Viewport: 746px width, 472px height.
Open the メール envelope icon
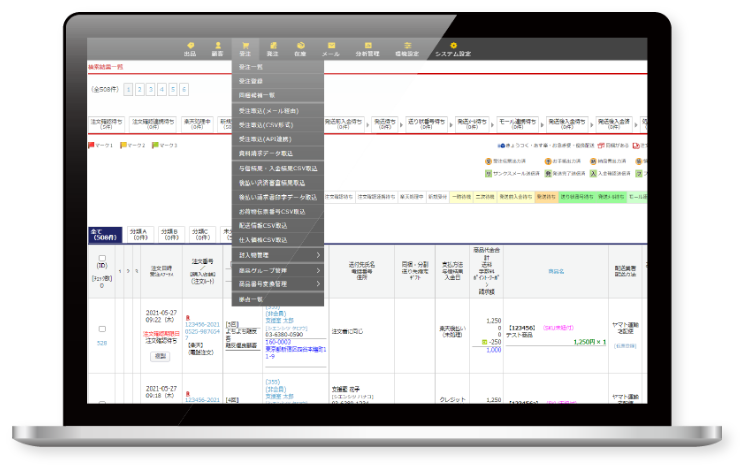click(331, 49)
